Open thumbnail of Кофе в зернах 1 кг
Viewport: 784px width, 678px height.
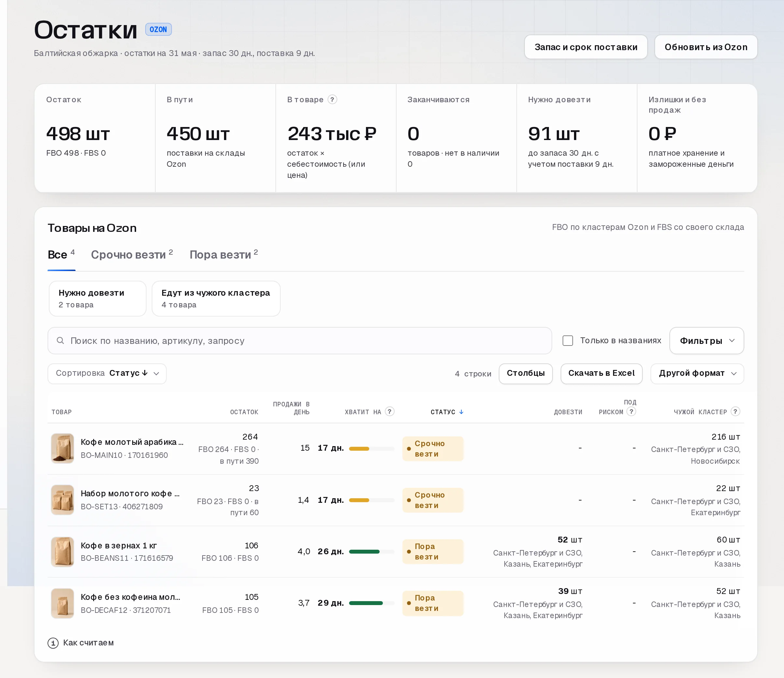(x=63, y=552)
